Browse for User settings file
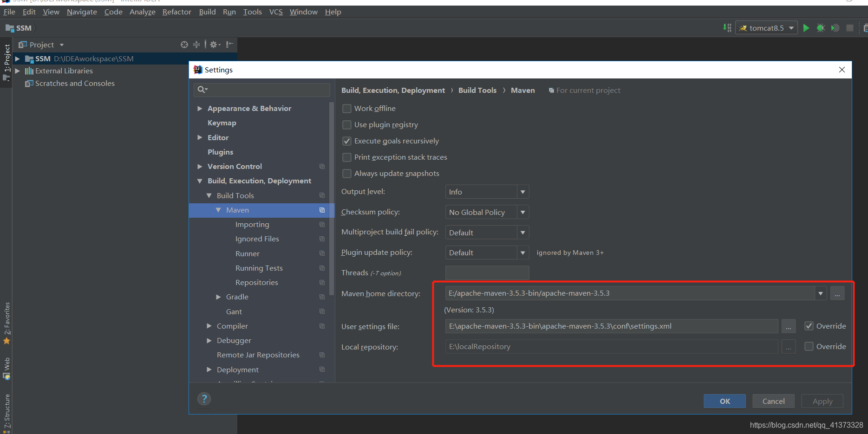Viewport: 868px width, 434px height. tap(788, 326)
